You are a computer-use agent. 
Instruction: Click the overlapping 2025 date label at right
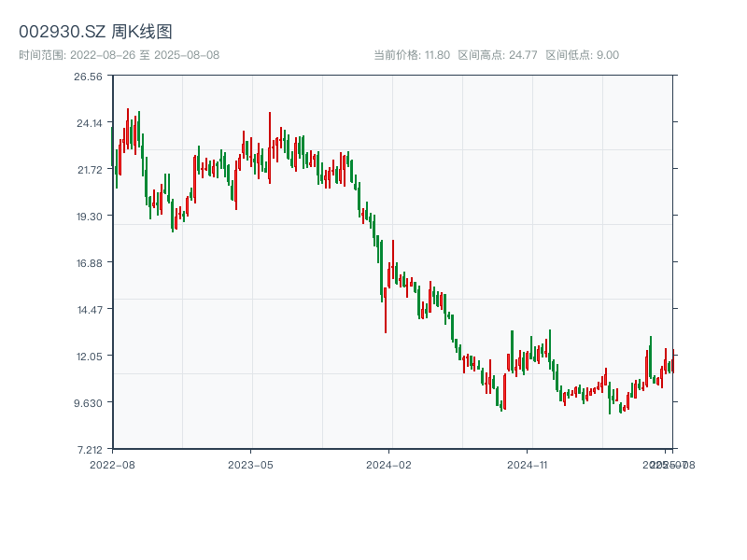[x=667, y=464]
